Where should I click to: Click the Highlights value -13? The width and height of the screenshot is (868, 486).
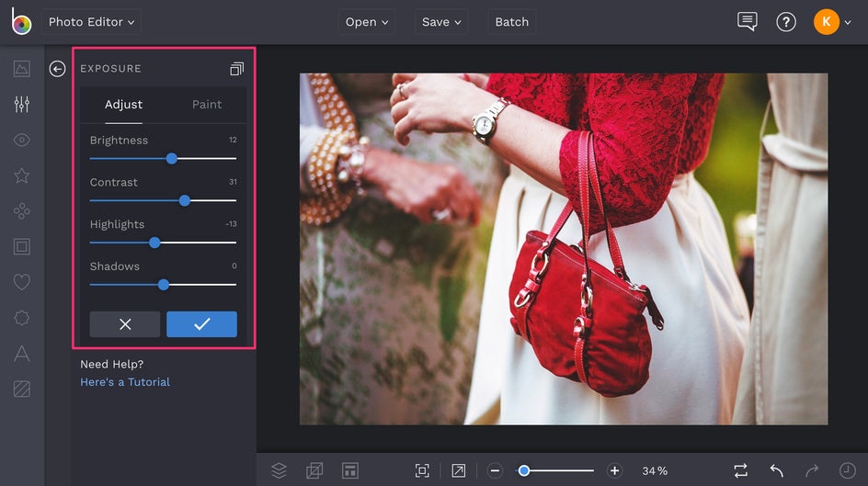point(232,224)
